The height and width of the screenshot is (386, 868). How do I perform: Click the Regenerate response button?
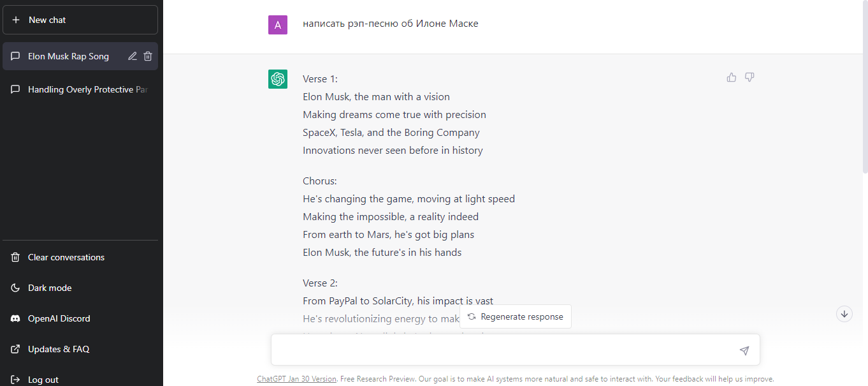click(x=516, y=316)
